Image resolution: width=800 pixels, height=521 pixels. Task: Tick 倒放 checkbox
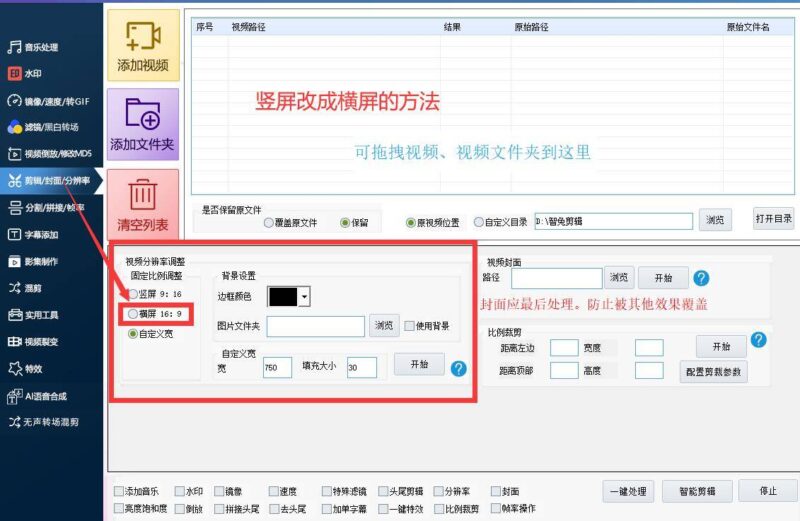[x=189, y=508]
